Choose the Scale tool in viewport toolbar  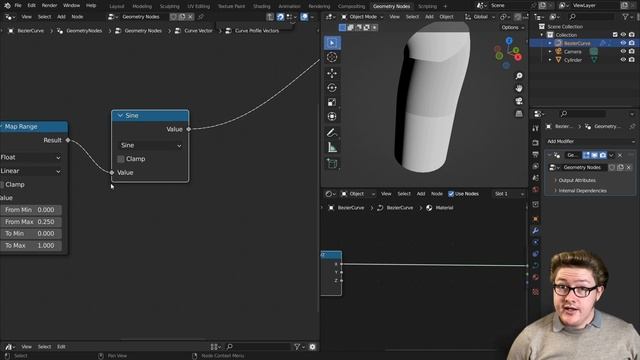(x=332, y=102)
